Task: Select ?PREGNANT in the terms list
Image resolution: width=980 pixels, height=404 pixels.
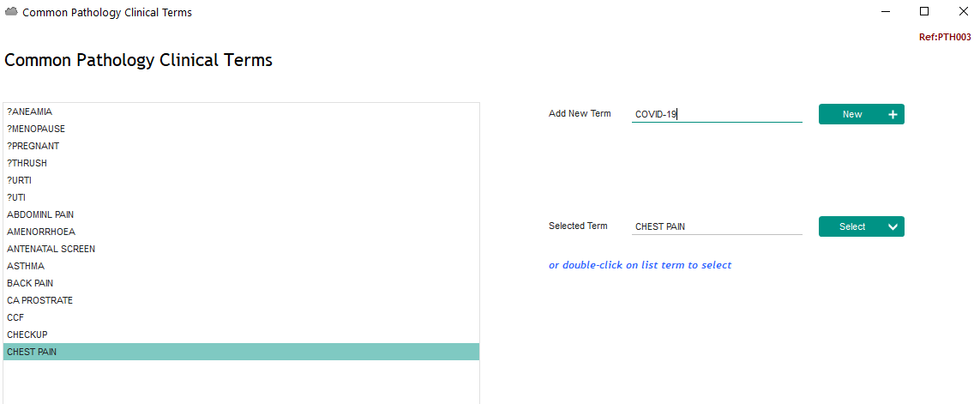Action: coord(241,146)
